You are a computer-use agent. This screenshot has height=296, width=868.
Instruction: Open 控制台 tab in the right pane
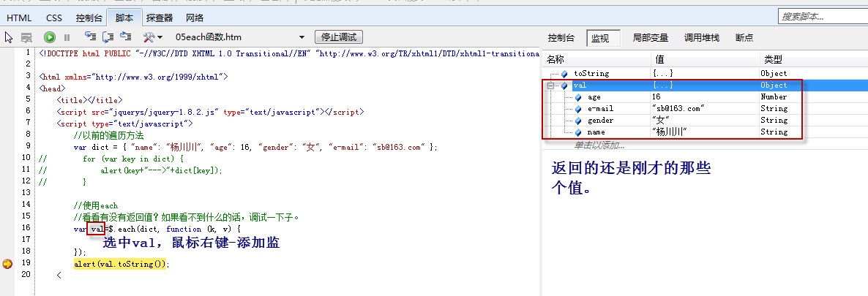click(x=561, y=38)
